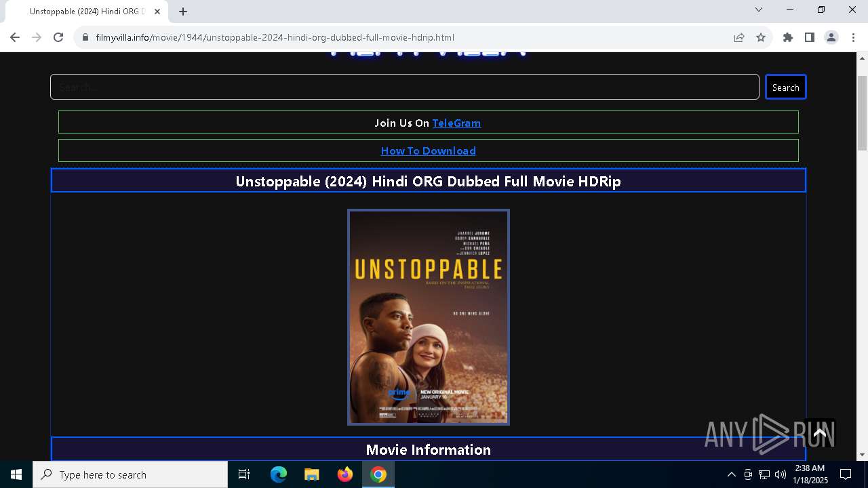The height and width of the screenshot is (488, 868).
Task: Share this page icon in address bar
Action: pos(739,37)
